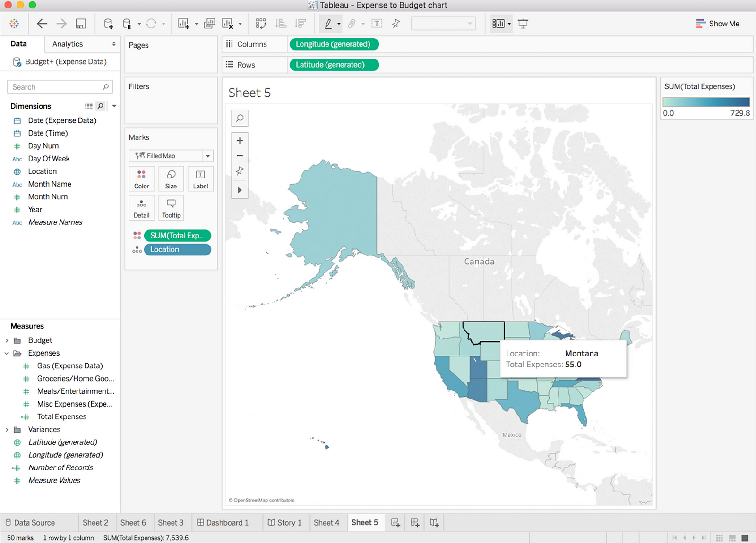Expand the Budget measures folder

tap(7, 340)
